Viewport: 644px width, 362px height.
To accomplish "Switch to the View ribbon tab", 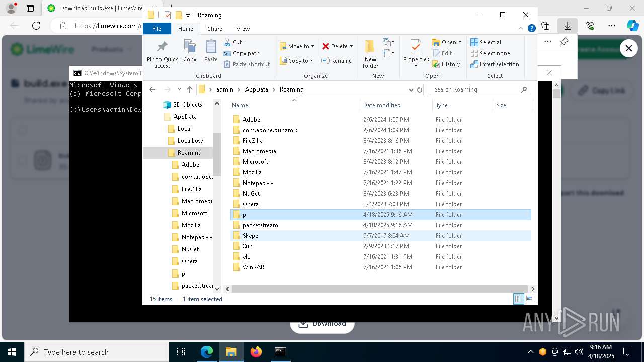I will click(243, 29).
